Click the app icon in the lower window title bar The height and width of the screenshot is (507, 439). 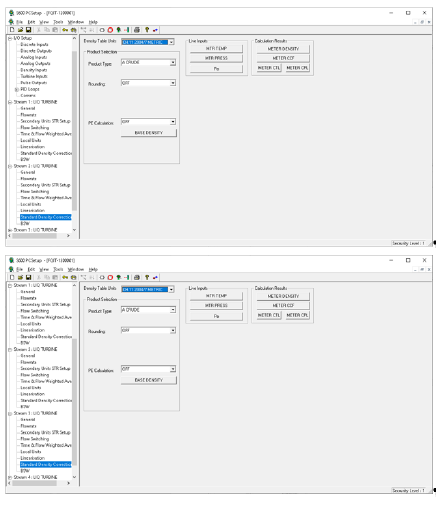pyautogui.click(x=11, y=260)
